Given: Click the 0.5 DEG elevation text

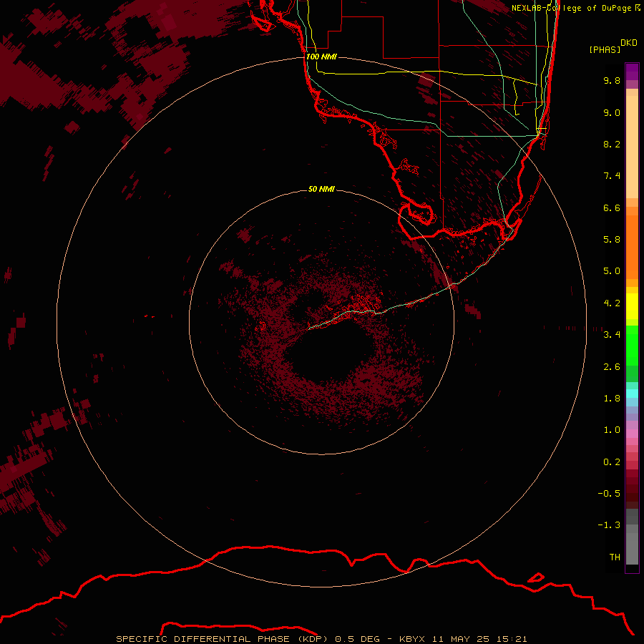Looking at the screenshot, I should coord(357,639).
